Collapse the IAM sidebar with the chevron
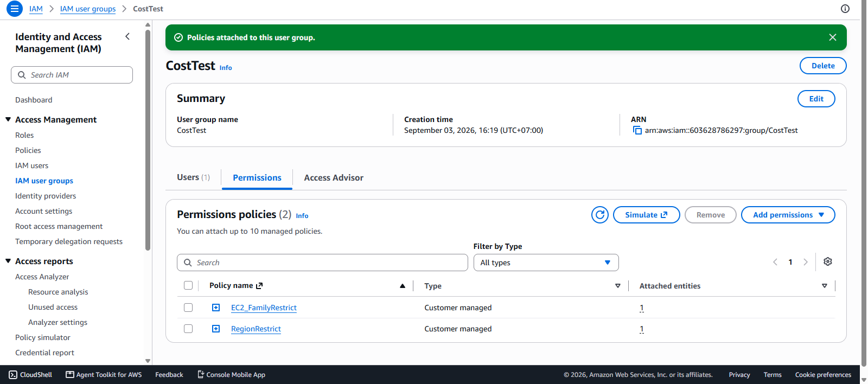This screenshot has width=868, height=384. tap(127, 36)
